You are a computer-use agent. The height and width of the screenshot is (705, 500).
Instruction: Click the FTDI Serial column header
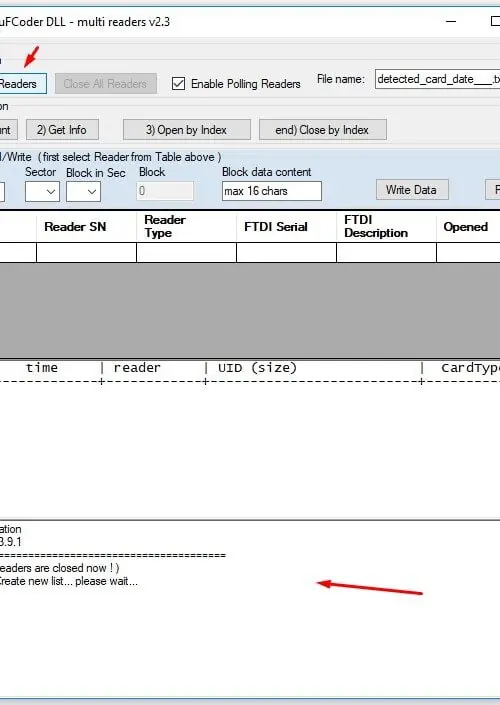coord(286,227)
